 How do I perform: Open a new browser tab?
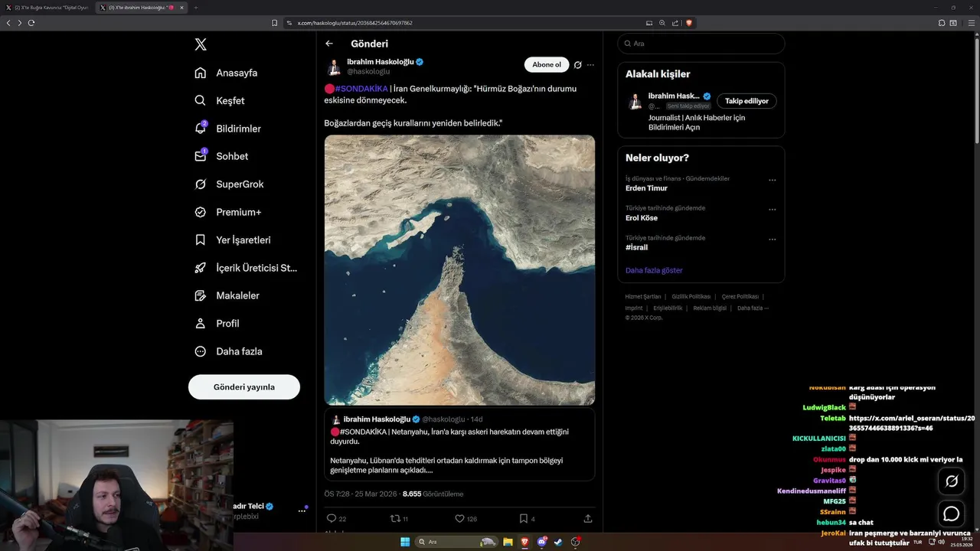click(x=196, y=8)
